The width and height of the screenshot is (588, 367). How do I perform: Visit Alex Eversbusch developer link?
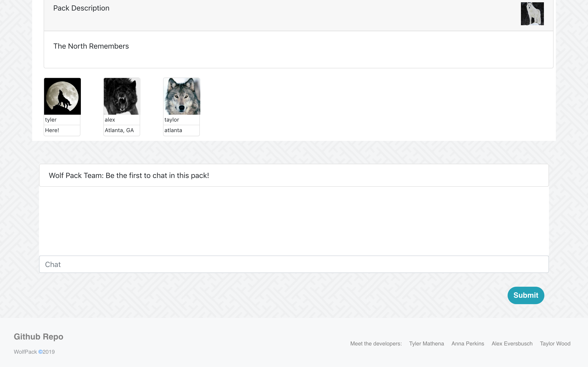click(x=512, y=343)
